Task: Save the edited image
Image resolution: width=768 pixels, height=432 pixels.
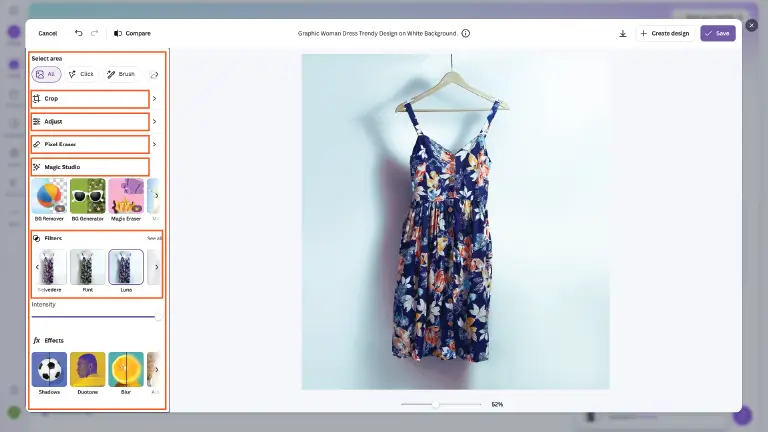Action: (x=718, y=33)
